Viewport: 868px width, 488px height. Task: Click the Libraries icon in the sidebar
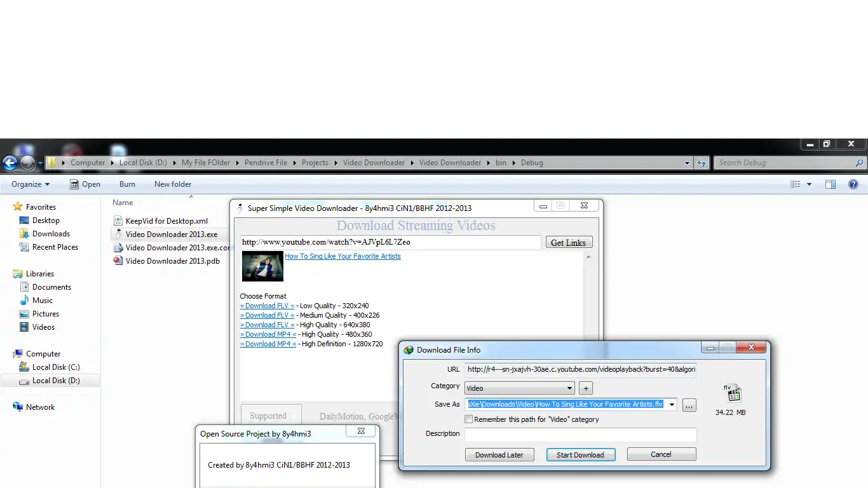click(18, 273)
